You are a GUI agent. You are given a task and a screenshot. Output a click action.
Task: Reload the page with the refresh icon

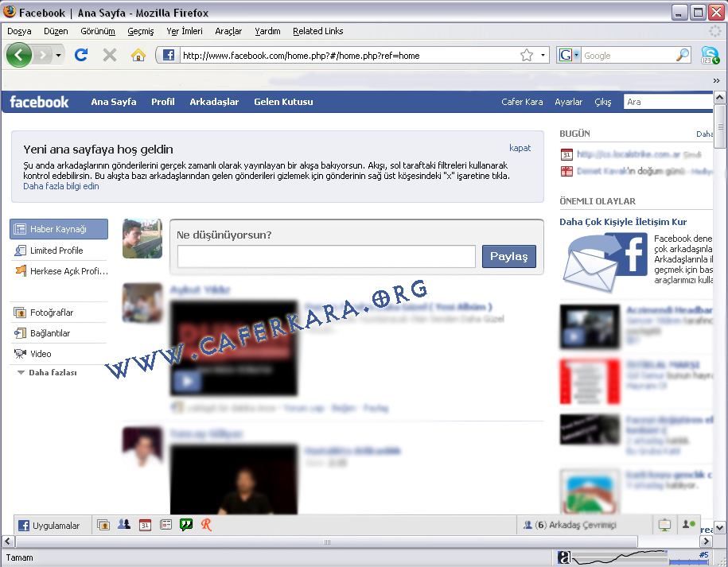click(x=81, y=55)
